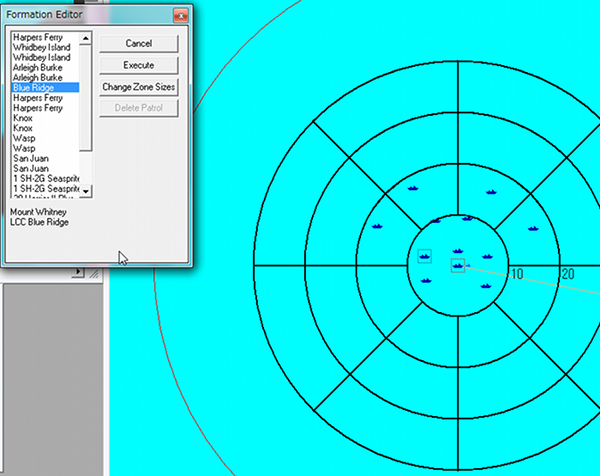This screenshot has width=600, height=476.
Task: Select ship icon in lower-left of inner circle
Action: pyautogui.click(x=426, y=280)
